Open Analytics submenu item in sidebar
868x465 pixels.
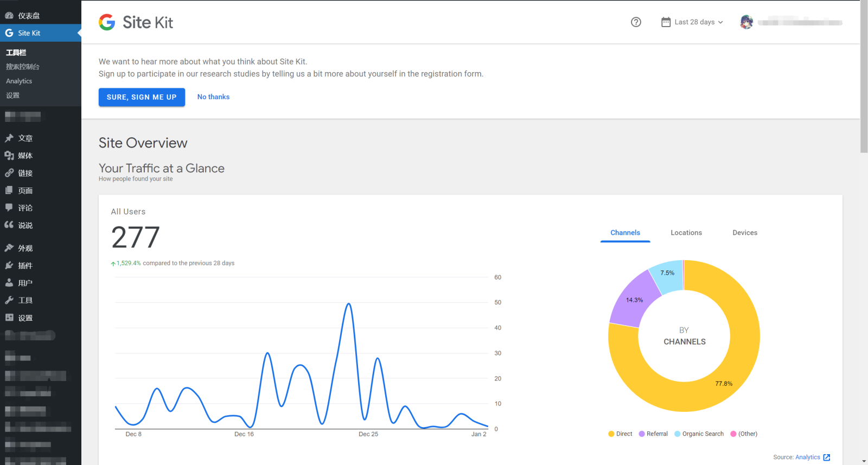19,81
